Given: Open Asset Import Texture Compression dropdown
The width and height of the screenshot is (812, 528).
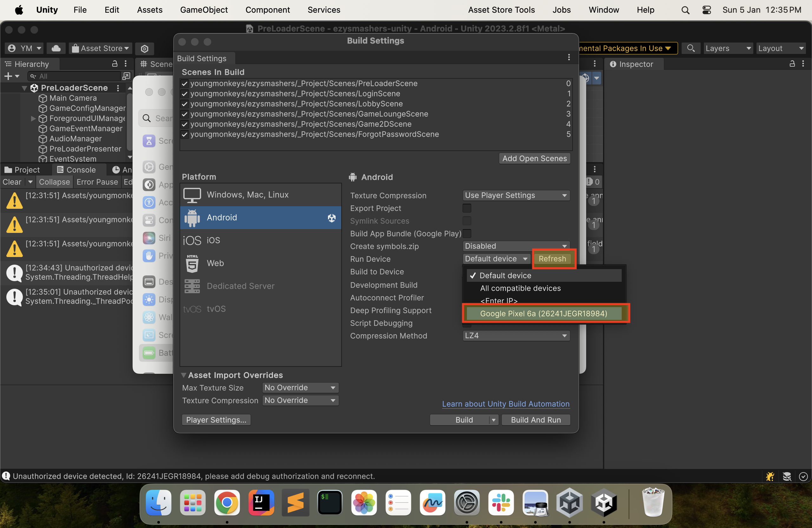Looking at the screenshot, I should click(300, 401).
